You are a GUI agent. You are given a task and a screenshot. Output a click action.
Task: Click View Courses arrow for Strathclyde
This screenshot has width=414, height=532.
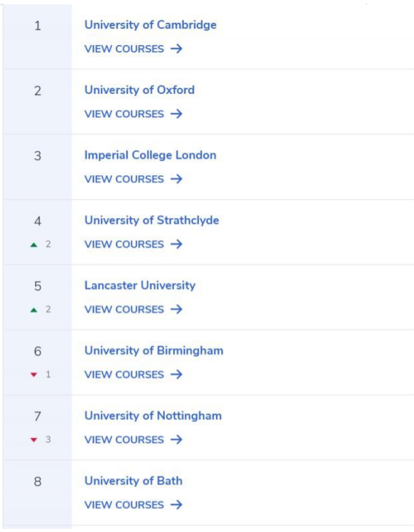176,245
